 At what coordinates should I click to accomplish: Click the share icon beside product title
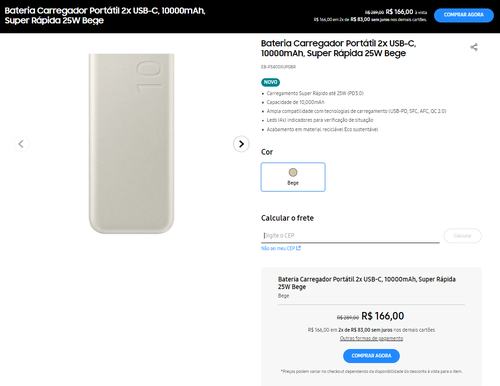click(x=474, y=47)
